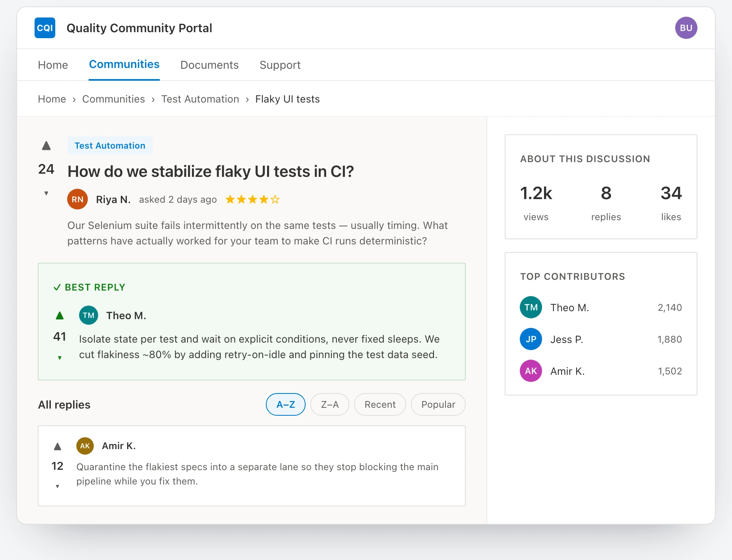Downvote the main question

pyautogui.click(x=46, y=193)
